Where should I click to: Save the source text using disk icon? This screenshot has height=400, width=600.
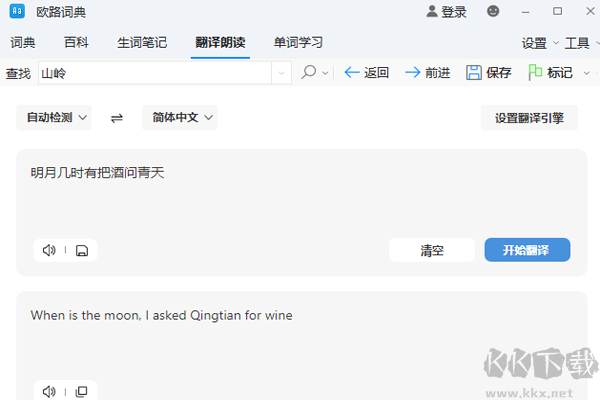pyautogui.click(x=82, y=250)
